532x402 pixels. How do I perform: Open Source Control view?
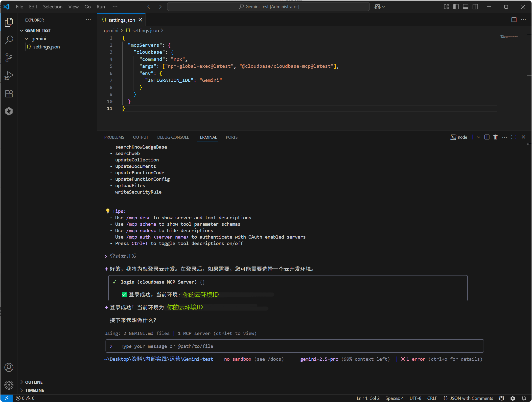point(9,58)
